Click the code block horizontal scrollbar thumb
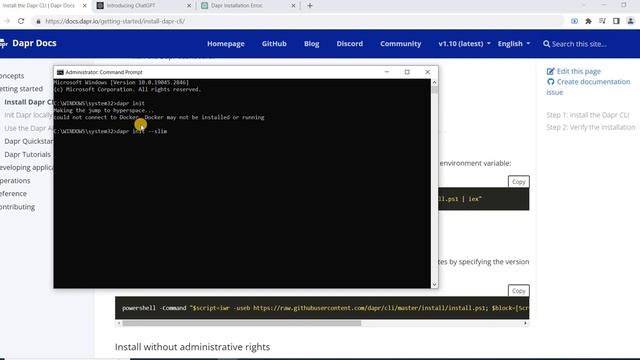The height and width of the screenshot is (360, 640). click(x=242, y=323)
